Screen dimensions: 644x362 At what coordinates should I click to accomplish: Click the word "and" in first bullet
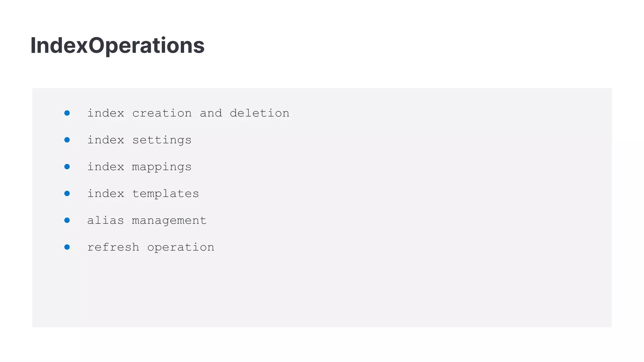coord(211,113)
